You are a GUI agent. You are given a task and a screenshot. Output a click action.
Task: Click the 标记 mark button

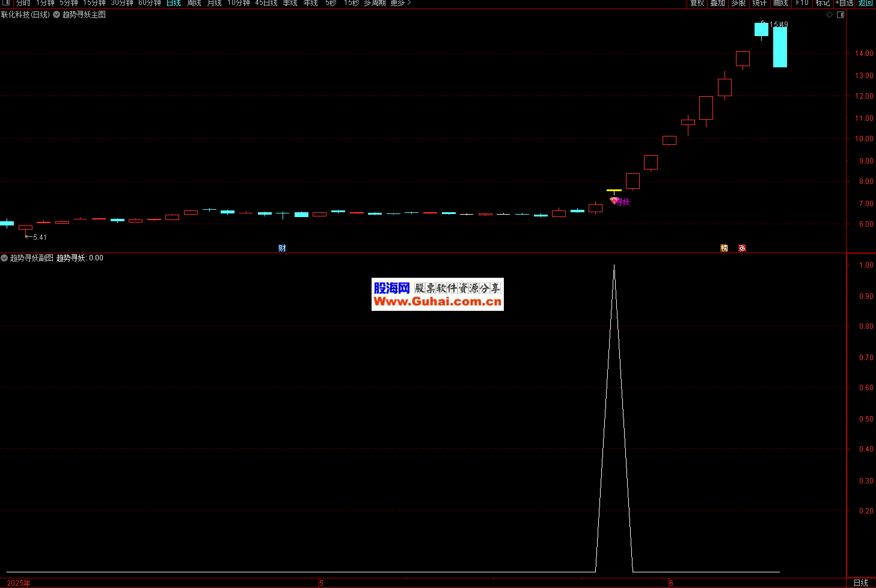pos(822,3)
